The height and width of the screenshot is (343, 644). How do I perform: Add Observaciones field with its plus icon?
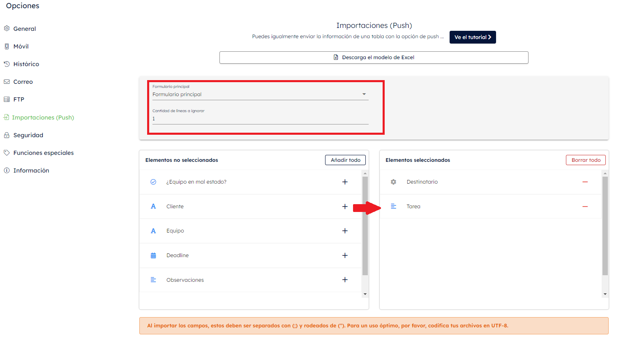[345, 280]
